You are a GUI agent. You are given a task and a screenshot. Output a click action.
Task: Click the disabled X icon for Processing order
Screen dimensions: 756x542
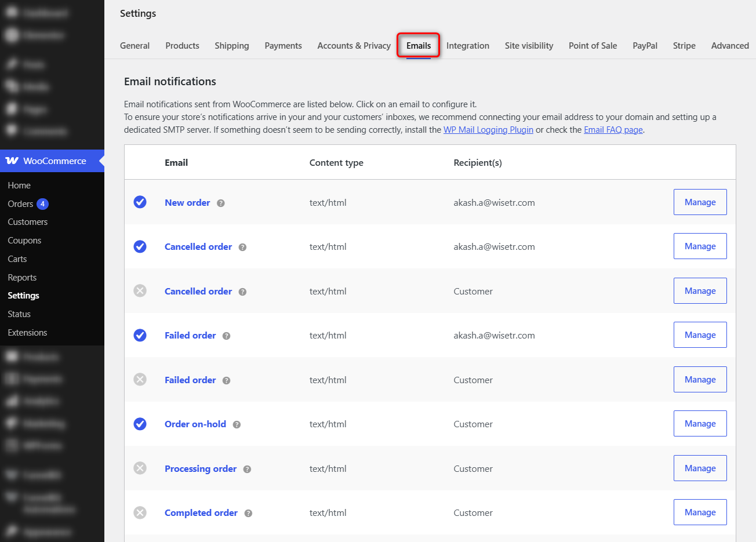(140, 468)
